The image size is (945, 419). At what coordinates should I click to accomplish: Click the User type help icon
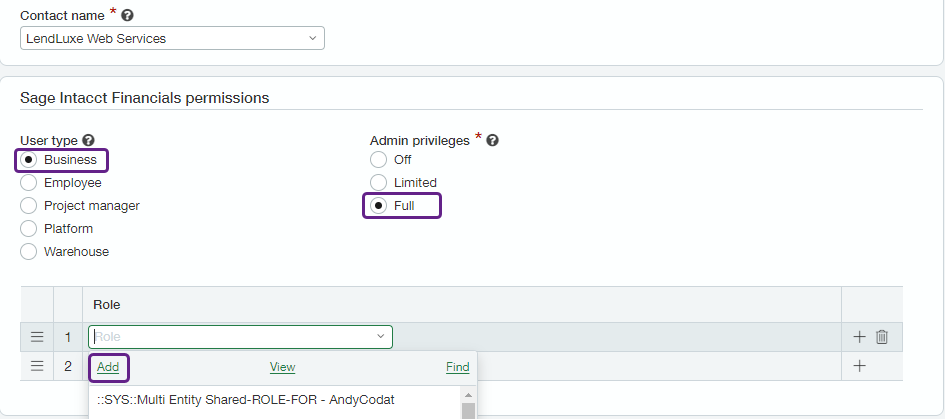point(89,141)
